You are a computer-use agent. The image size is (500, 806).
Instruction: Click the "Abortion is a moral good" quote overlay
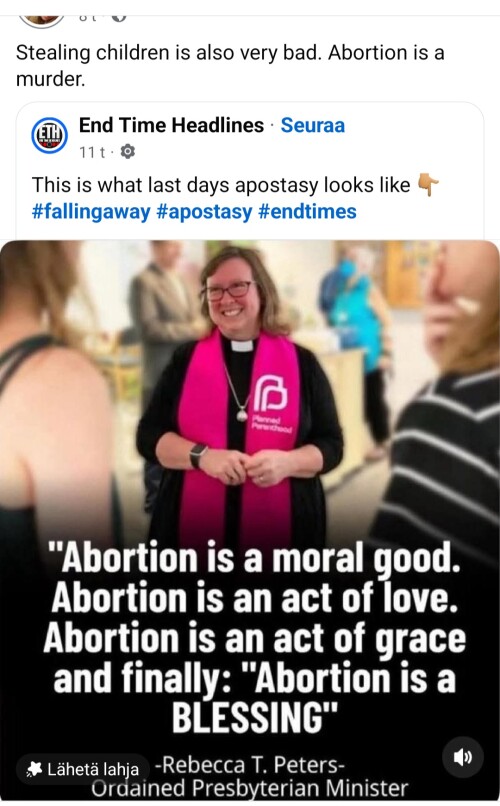[254, 637]
